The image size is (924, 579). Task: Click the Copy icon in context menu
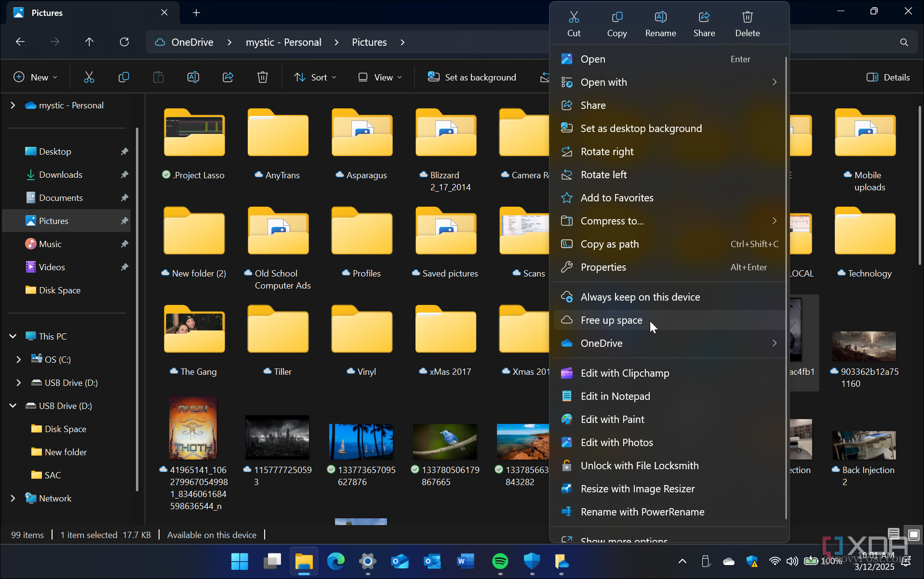[617, 17]
